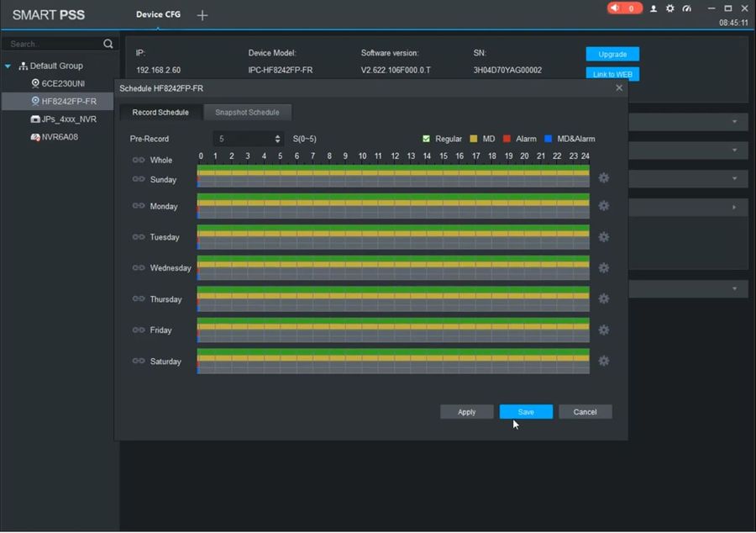Toggle the link icon beside Friday

(x=139, y=330)
